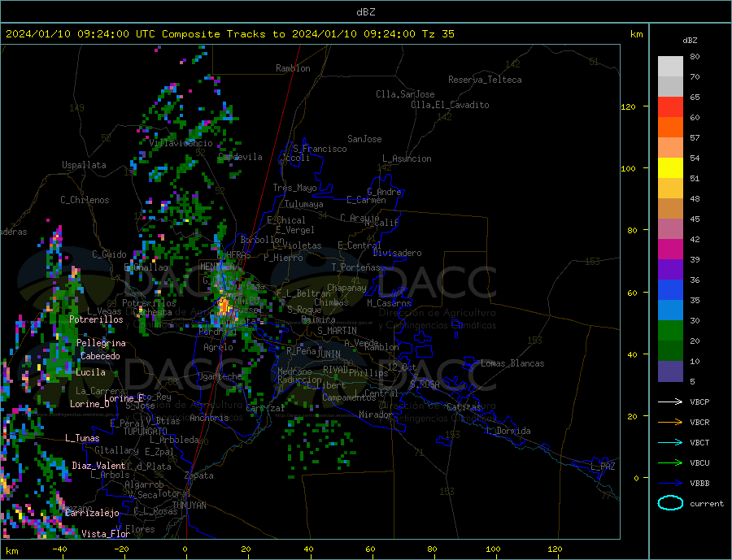Click the 'Lucila' map label

[90, 372]
